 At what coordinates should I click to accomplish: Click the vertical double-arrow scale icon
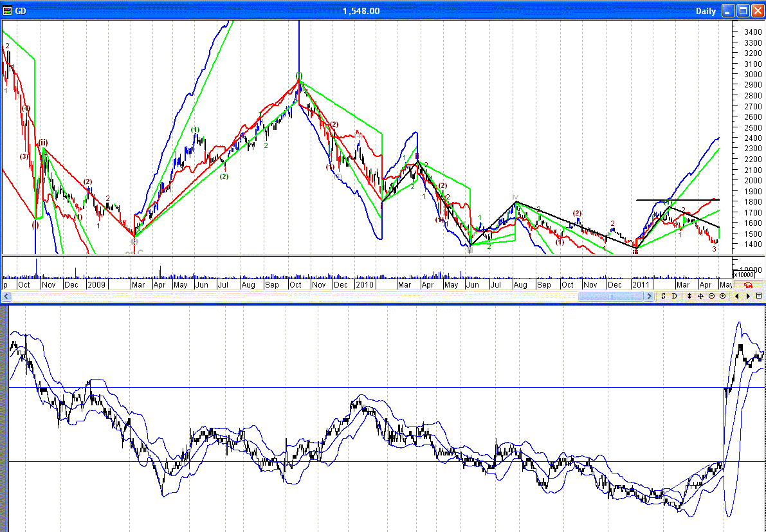[x=689, y=296]
